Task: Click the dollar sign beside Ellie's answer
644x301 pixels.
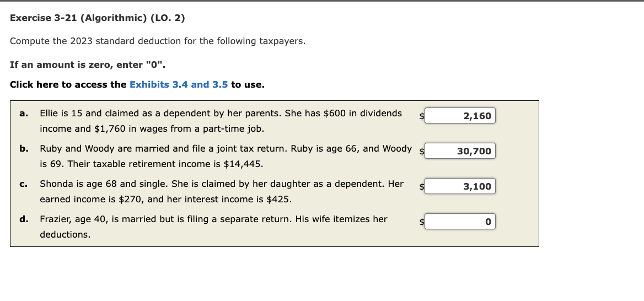Action: point(421,116)
